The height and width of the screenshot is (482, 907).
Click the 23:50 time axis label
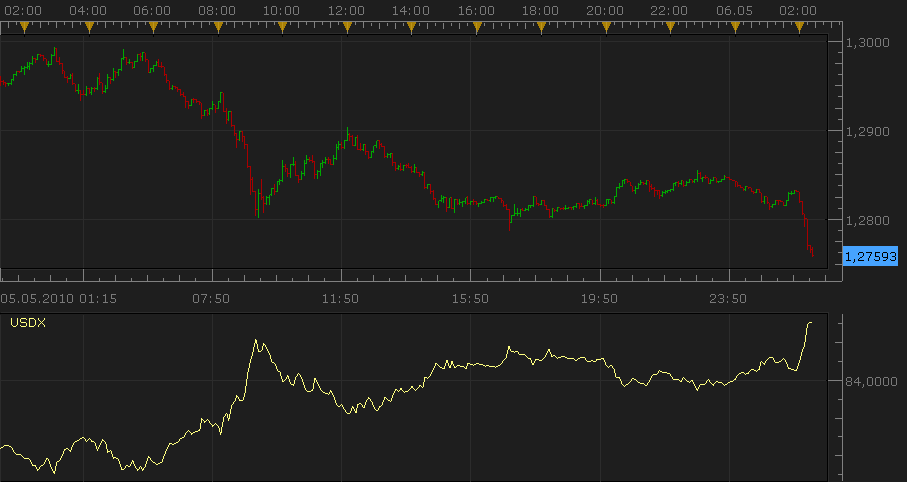728,299
